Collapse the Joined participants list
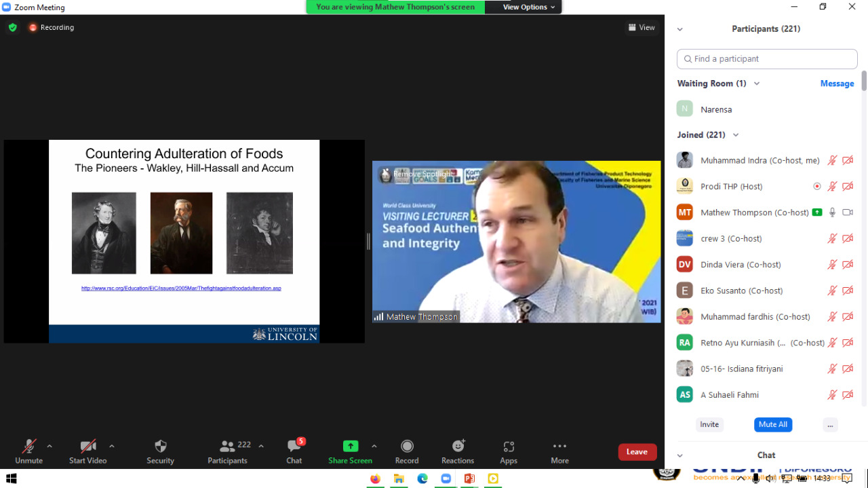Image resolution: width=868 pixels, height=488 pixels. (x=736, y=135)
